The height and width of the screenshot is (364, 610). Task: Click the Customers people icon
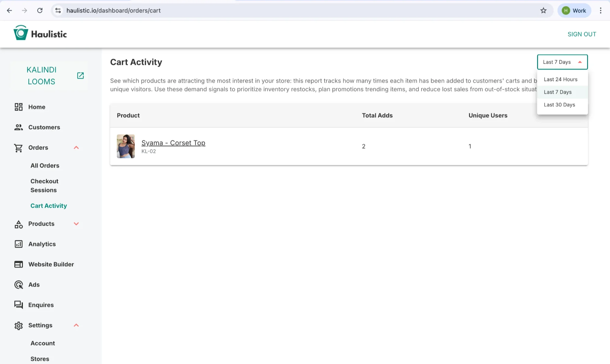19,127
